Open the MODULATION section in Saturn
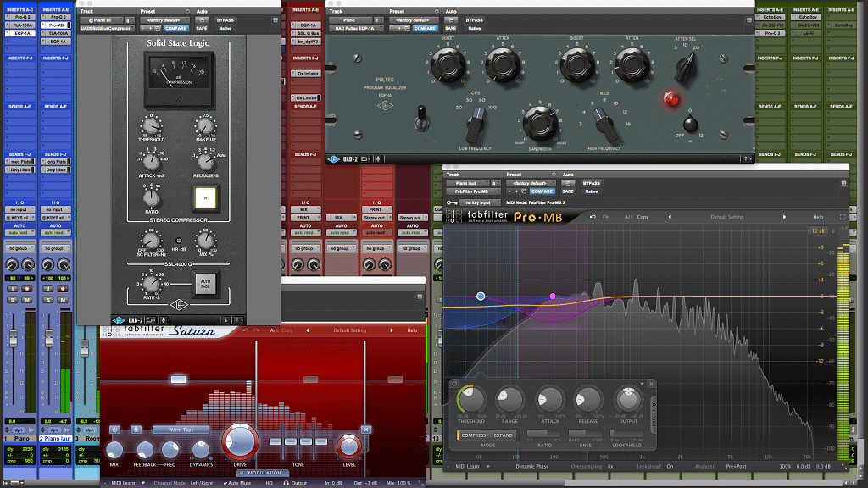 261,473
